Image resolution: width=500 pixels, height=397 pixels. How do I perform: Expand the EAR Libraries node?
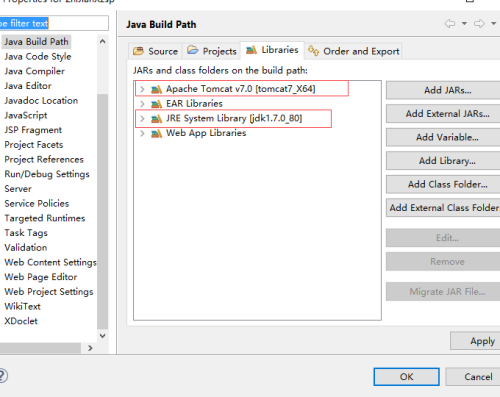142,104
